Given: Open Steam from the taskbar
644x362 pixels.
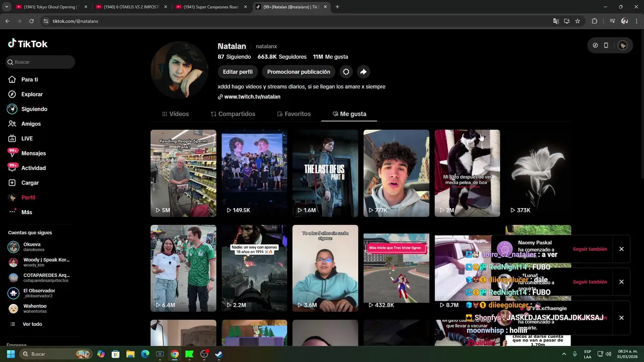Looking at the screenshot, I should pyautogui.click(x=219, y=354).
